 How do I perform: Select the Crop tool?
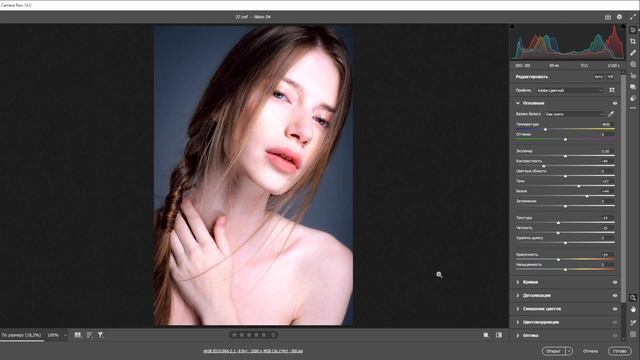(633, 41)
